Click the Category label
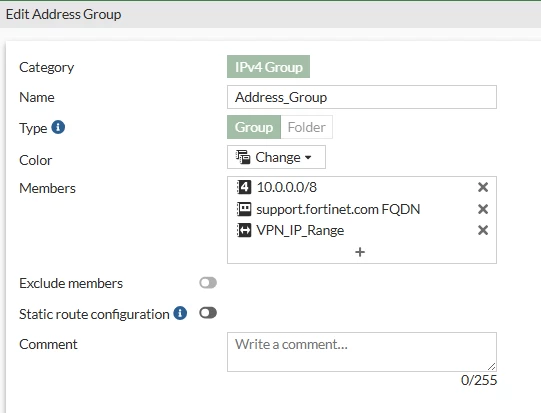Image resolution: width=541 pixels, height=413 pixels. pyautogui.click(x=47, y=67)
